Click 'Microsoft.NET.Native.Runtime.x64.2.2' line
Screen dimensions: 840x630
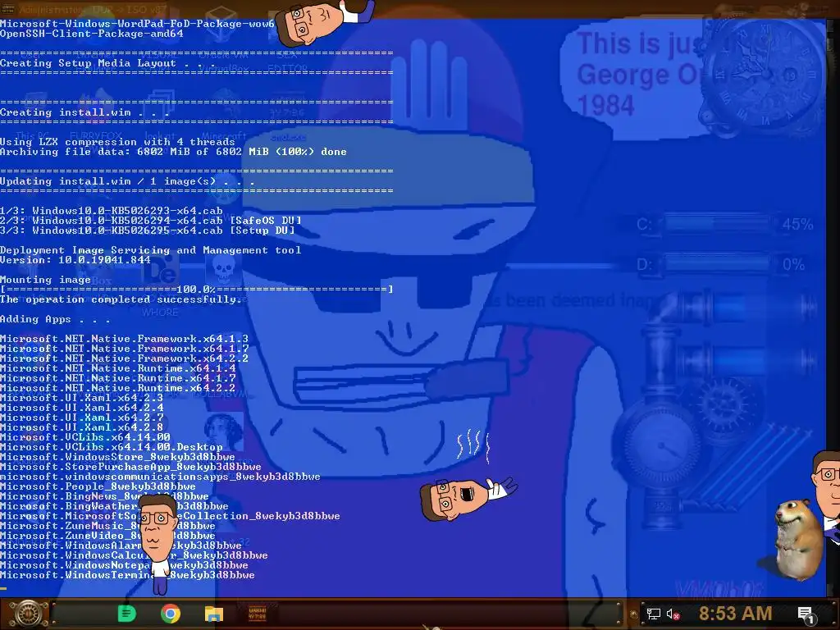tap(117, 388)
